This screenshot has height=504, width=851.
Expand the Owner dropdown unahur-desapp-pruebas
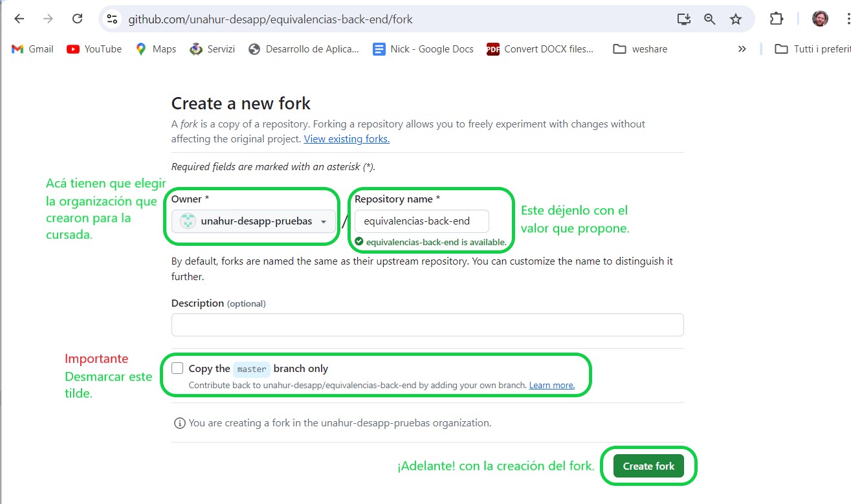(254, 221)
